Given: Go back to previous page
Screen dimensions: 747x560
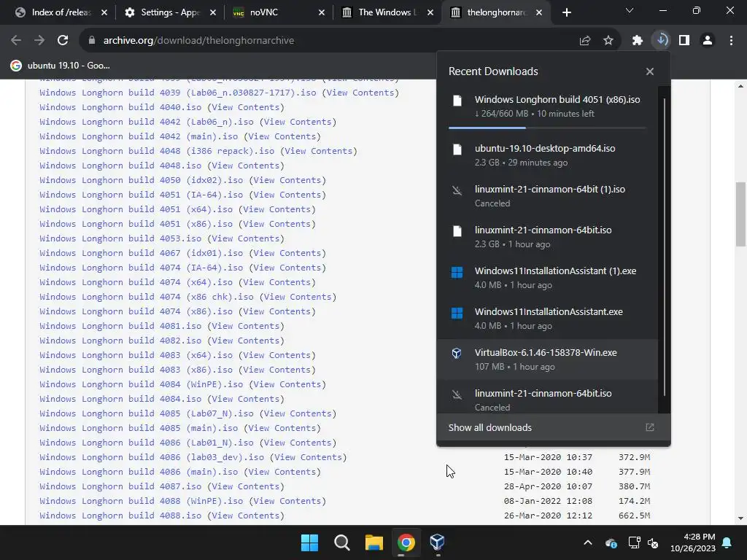Looking at the screenshot, I should 16,41.
